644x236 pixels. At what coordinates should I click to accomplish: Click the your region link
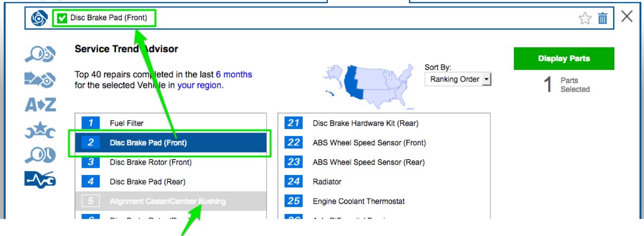point(199,85)
